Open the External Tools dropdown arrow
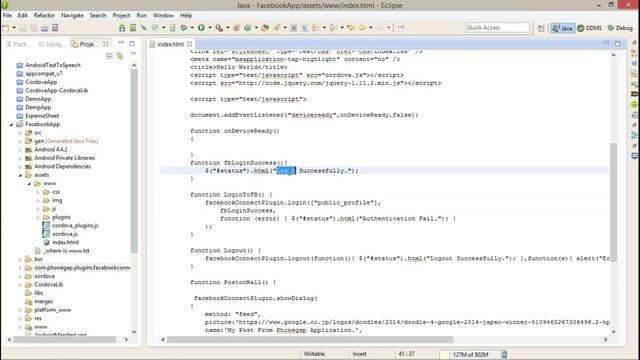Screen dimensions: 640x360 tap(228, 28)
